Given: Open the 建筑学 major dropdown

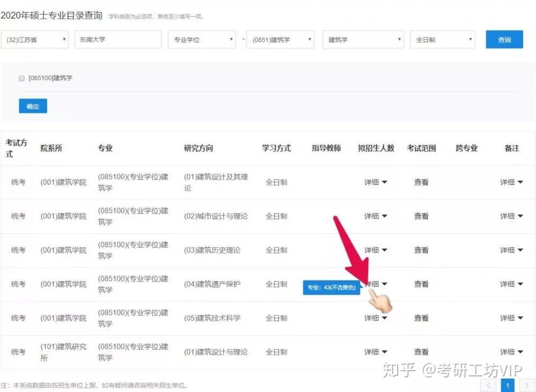Looking at the screenshot, I should [x=363, y=40].
